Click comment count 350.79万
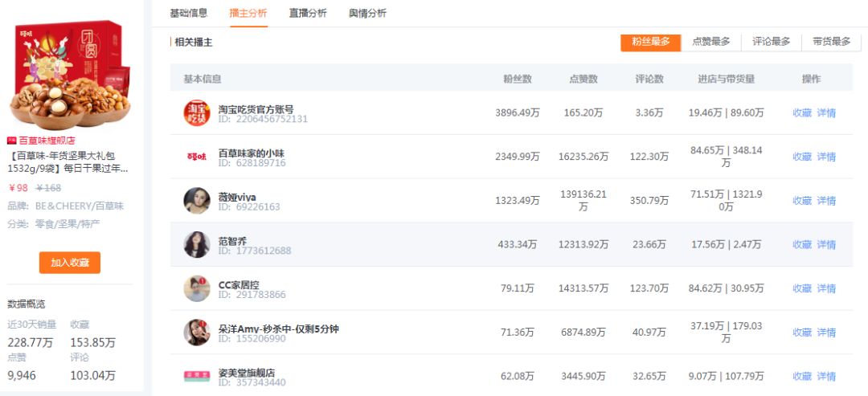Screen dimensions: 868x396 pos(649,200)
